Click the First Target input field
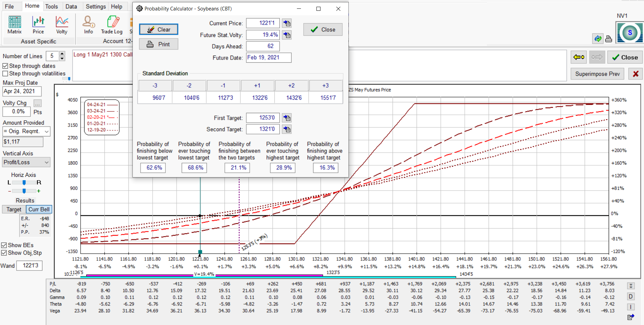Screen dimensions: 644x325 pos(263,118)
